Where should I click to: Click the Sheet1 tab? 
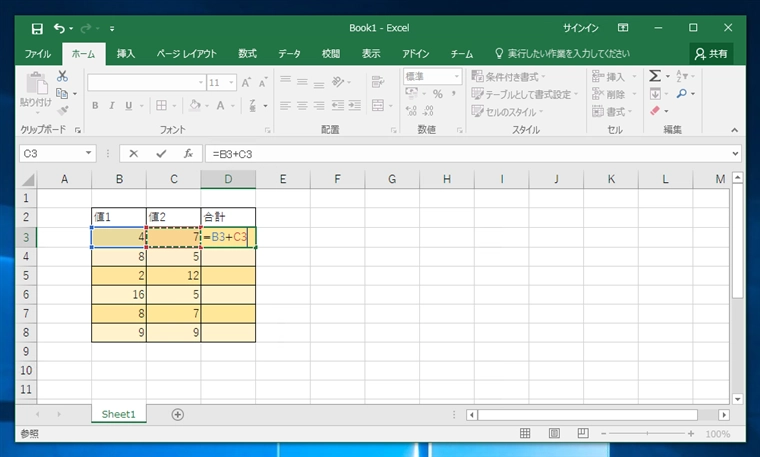click(118, 414)
